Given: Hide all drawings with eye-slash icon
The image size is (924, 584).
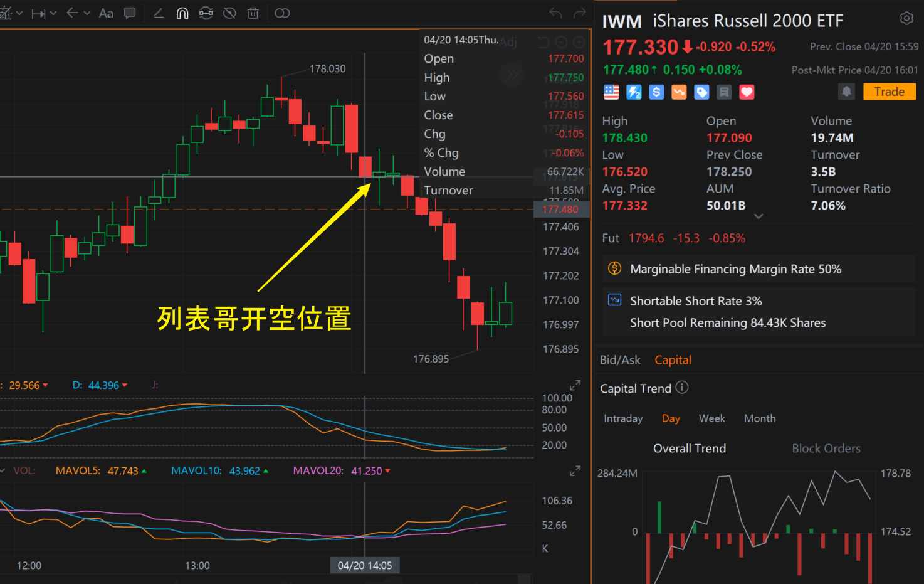Looking at the screenshot, I should click(229, 13).
